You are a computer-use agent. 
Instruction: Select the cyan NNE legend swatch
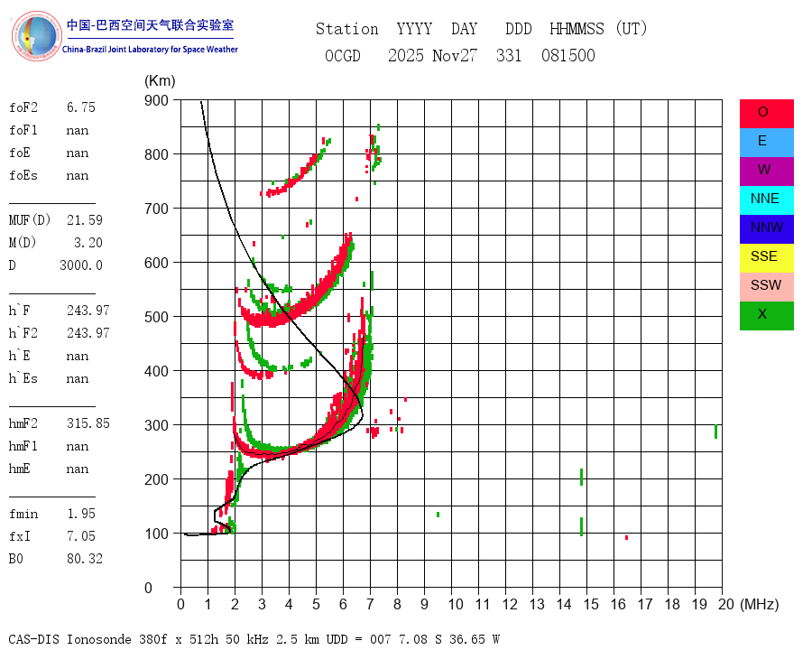coord(766,200)
